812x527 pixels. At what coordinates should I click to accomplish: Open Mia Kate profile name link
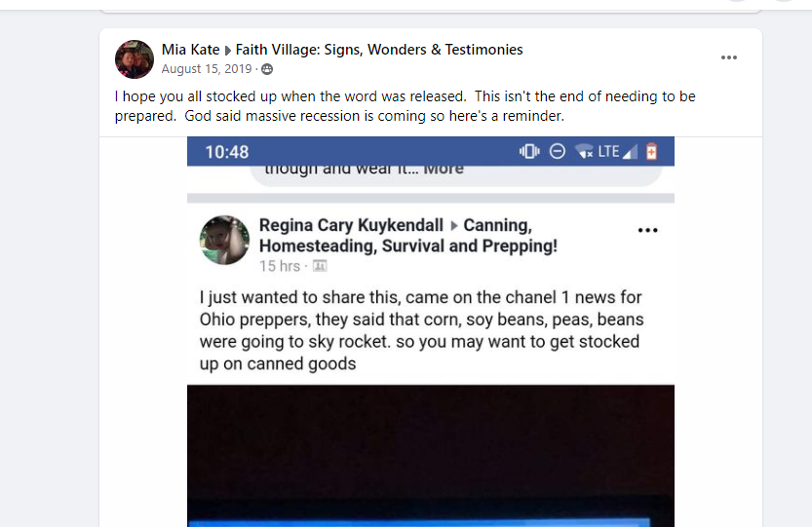click(x=191, y=50)
